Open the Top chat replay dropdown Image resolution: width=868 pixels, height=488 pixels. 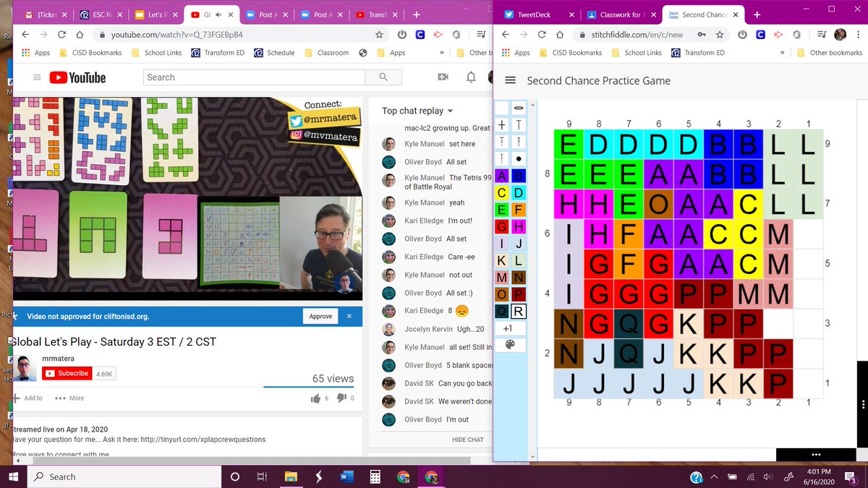(x=417, y=110)
